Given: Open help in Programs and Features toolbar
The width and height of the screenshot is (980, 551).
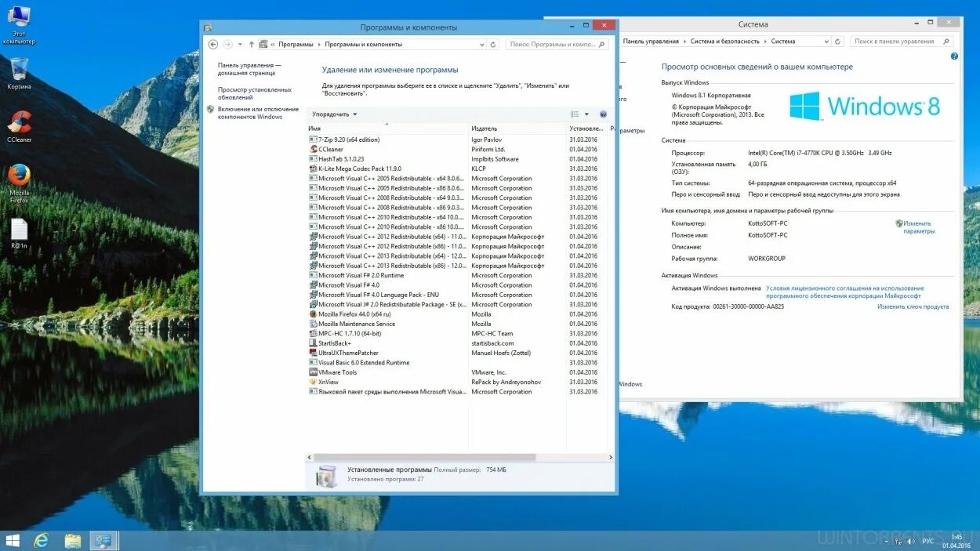Looking at the screenshot, I should point(603,114).
